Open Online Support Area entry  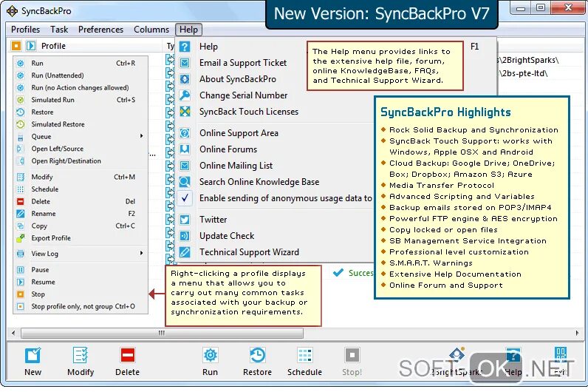point(239,133)
